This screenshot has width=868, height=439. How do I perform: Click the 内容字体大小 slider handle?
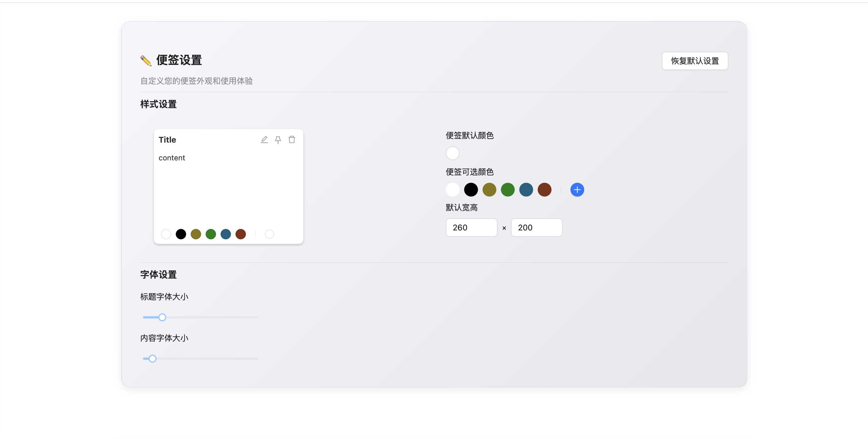pos(153,359)
